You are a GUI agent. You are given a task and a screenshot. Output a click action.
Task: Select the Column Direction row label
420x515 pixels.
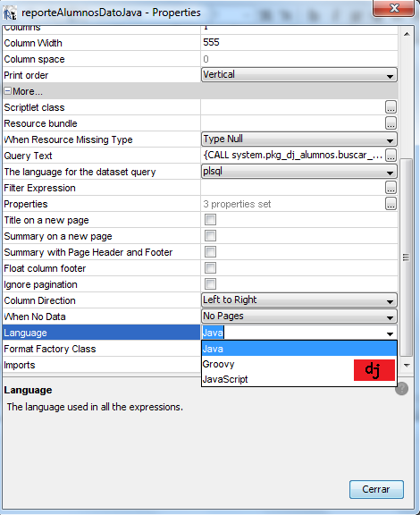(39, 300)
